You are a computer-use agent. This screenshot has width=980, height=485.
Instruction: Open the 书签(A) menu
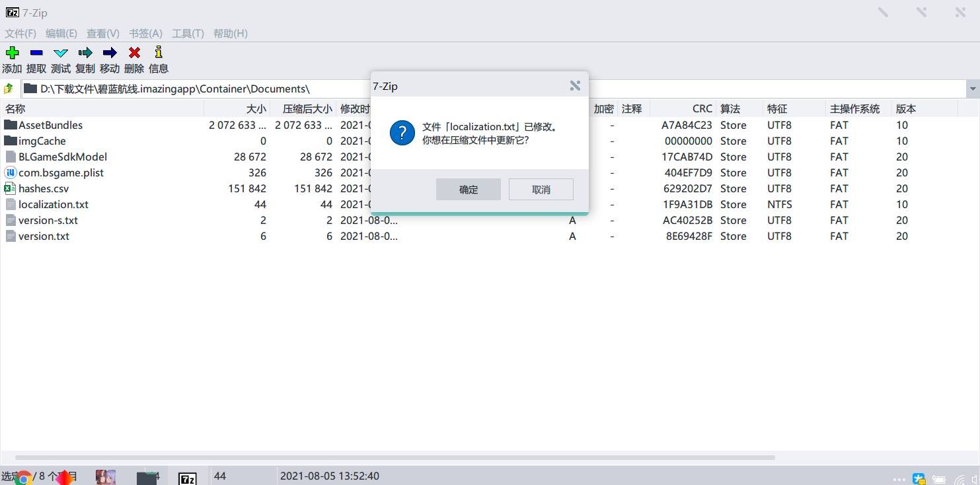[x=145, y=33]
